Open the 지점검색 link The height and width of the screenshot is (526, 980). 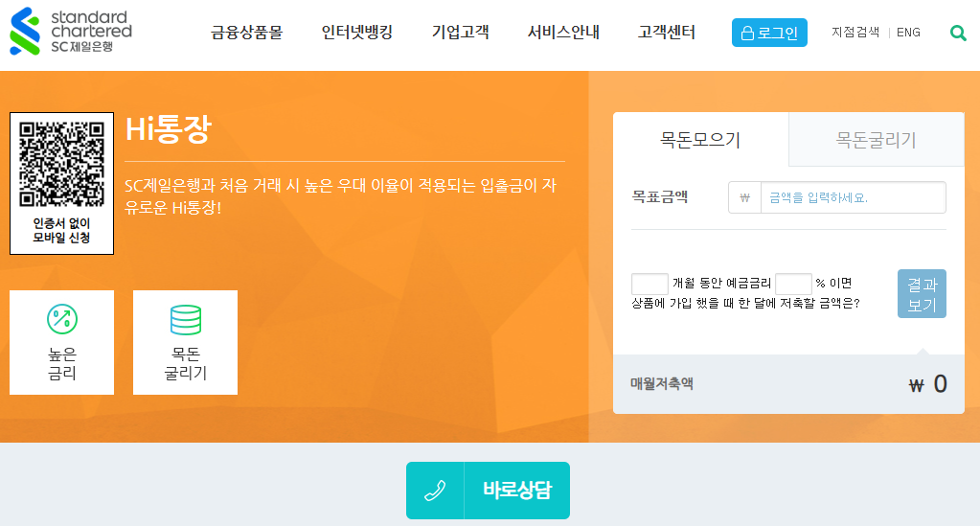(855, 33)
